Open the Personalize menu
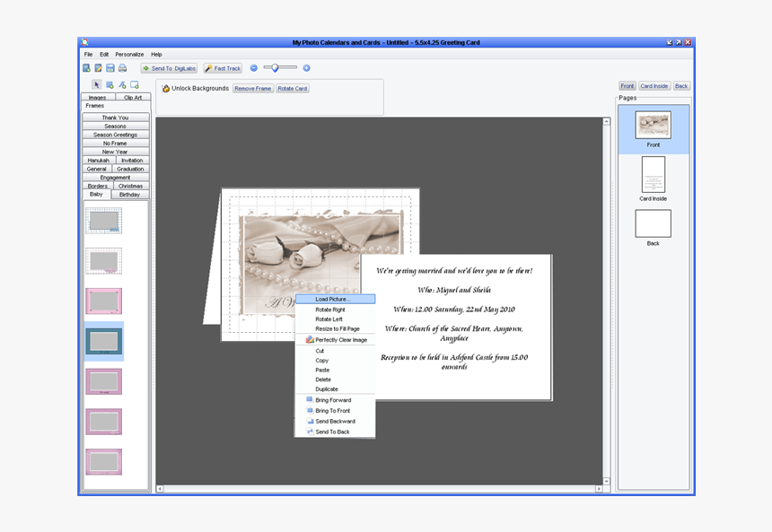The image size is (772, 532). pos(128,54)
